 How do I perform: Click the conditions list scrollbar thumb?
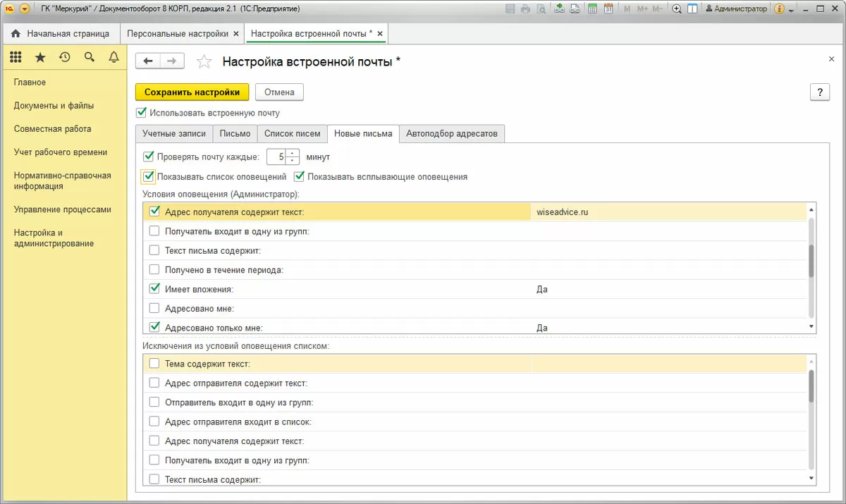coord(811,262)
